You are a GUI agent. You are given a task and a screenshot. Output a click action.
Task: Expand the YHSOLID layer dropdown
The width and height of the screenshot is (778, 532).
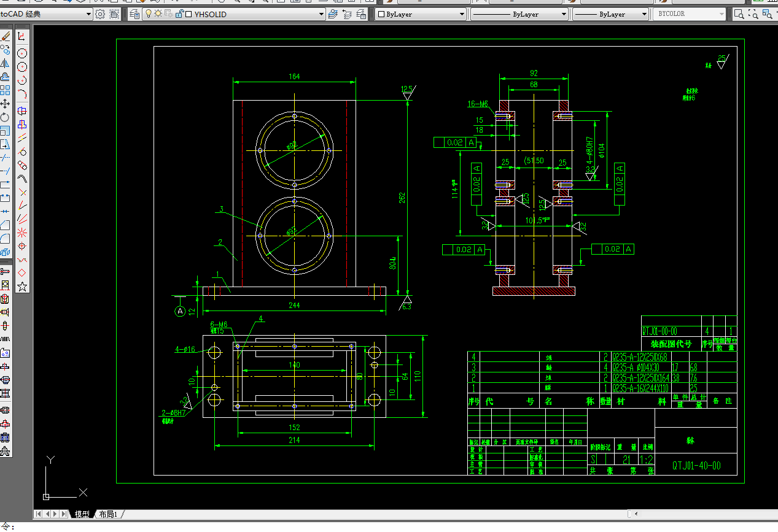[x=321, y=14]
